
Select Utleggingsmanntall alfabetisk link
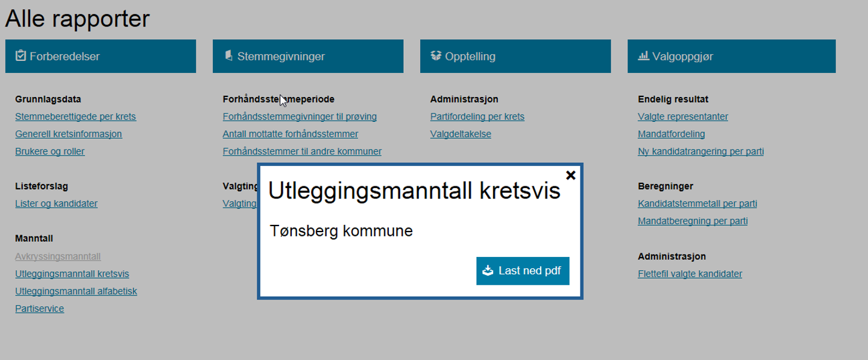pos(76,291)
